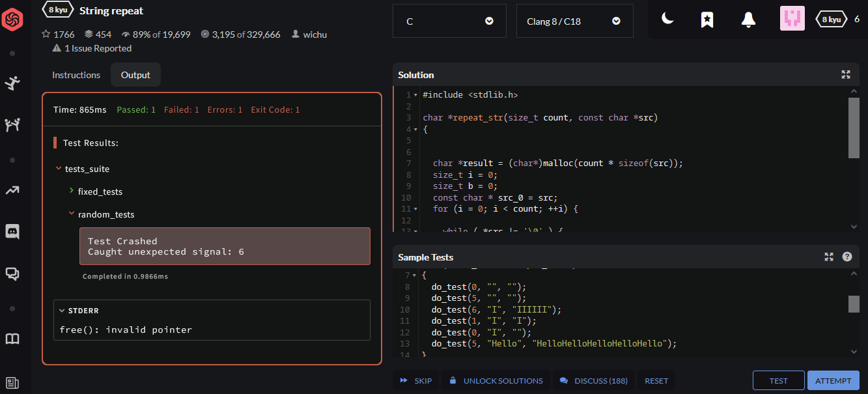Open the C language dropdown

click(x=449, y=21)
